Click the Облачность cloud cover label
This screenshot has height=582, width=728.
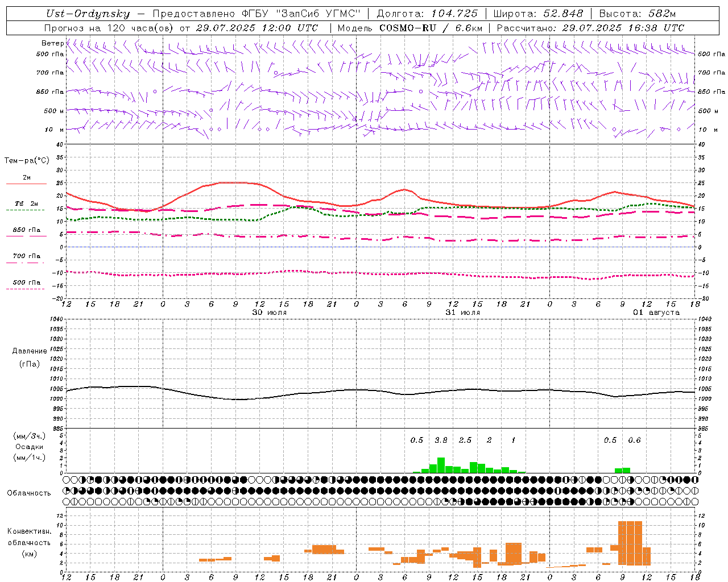point(29,493)
